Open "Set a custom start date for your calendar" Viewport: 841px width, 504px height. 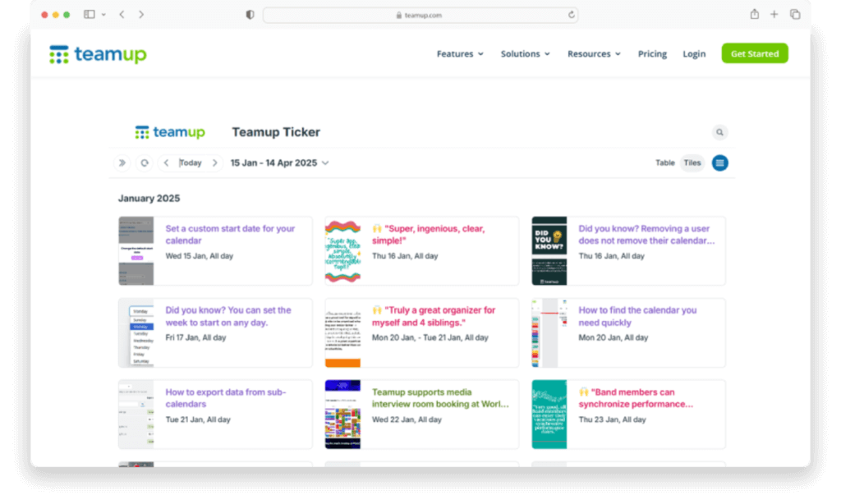[230, 235]
